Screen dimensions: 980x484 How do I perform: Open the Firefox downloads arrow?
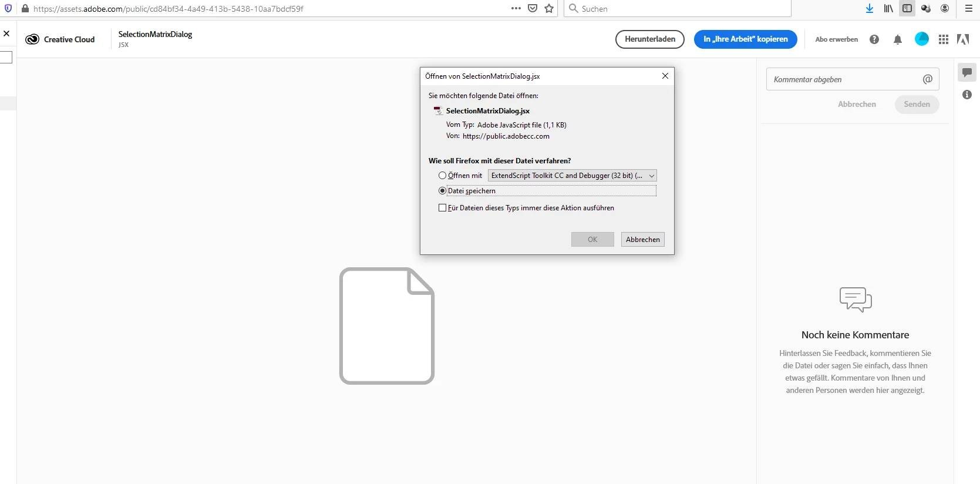pyautogui.click(x=870, y=8)
